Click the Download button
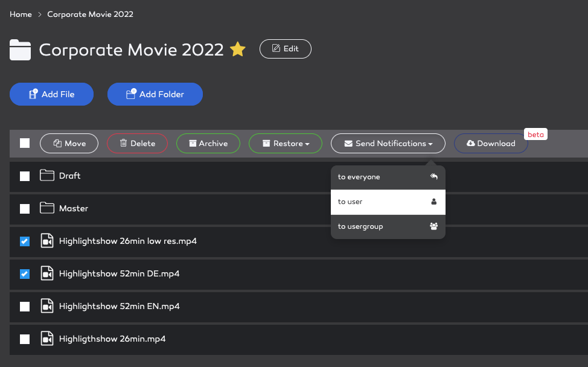The height and width of the screenshot is (367, 588). (x=491, y=143)
